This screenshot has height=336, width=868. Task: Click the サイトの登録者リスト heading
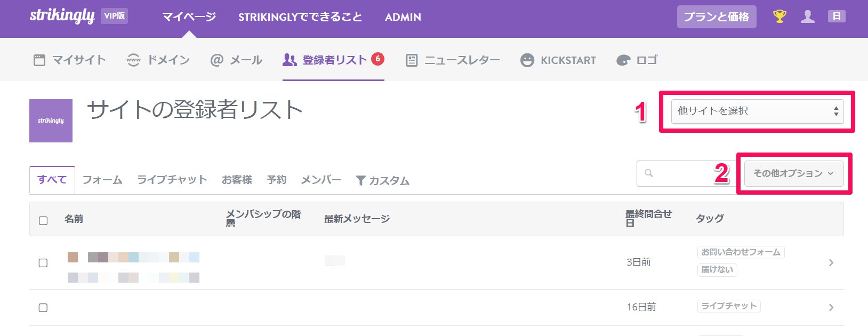coord(195,110)
